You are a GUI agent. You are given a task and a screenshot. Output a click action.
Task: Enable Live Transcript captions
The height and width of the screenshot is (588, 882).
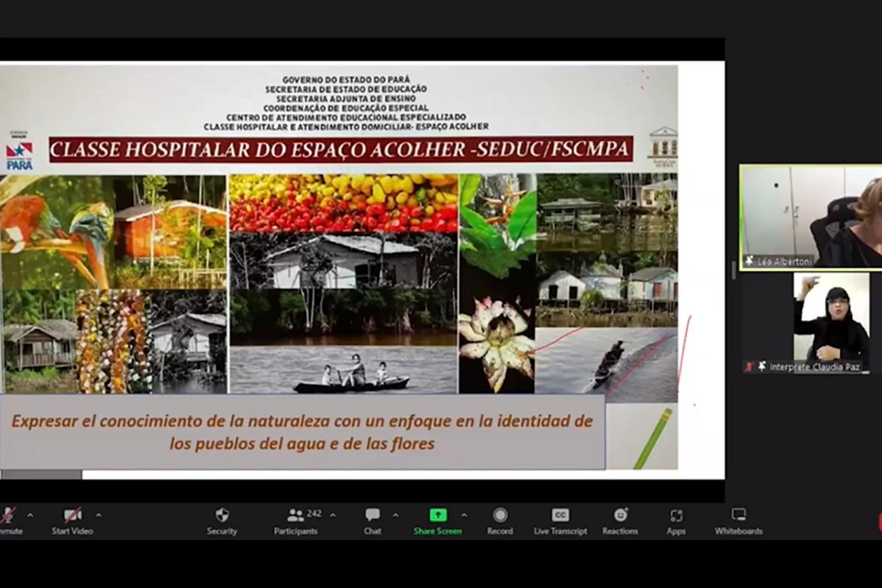560,521
